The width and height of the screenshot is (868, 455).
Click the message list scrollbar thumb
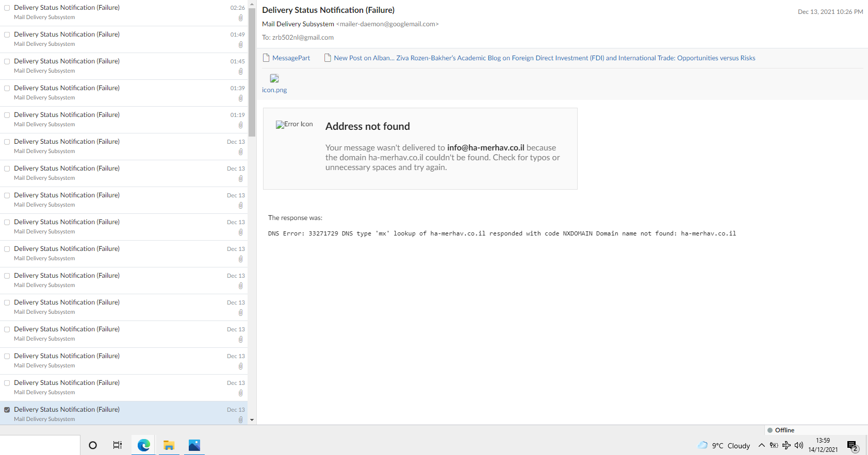click(252, 72)
